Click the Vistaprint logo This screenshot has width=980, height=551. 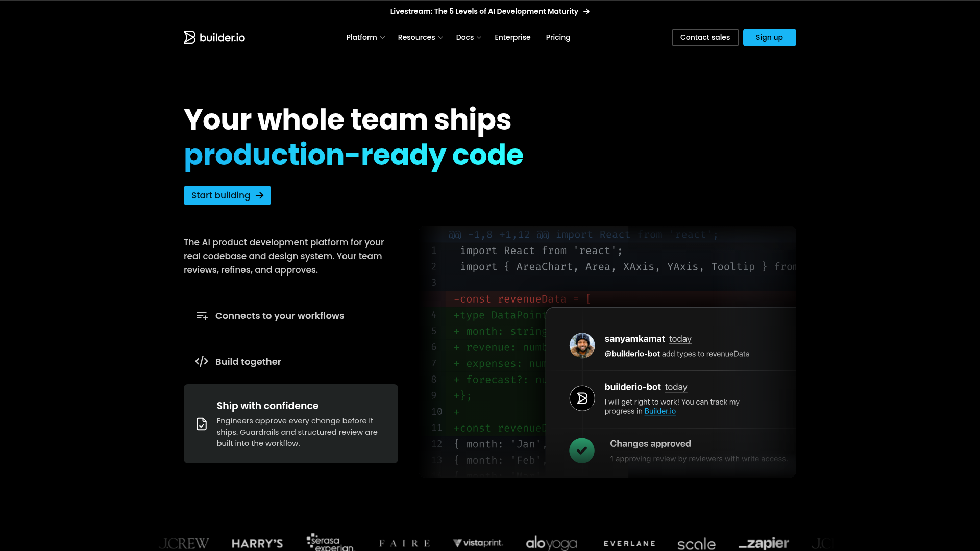[478, 543]
